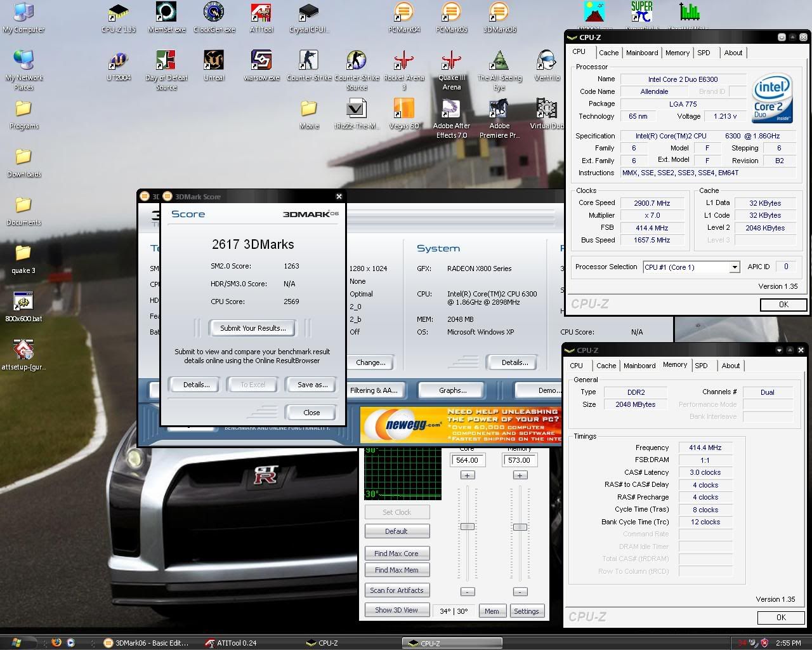Open the SPD tab in upper CPU-Z window
Viewport: 812px width, 650px height.
point(704,53)
